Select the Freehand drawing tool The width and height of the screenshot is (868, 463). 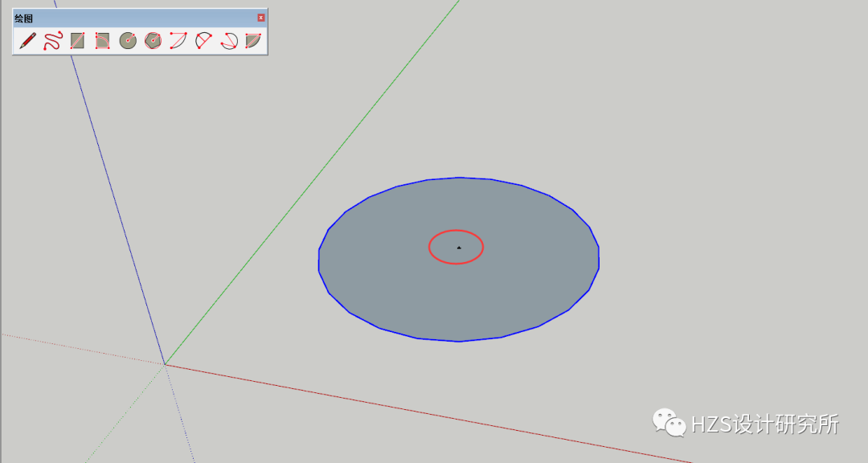coord(53,41)
